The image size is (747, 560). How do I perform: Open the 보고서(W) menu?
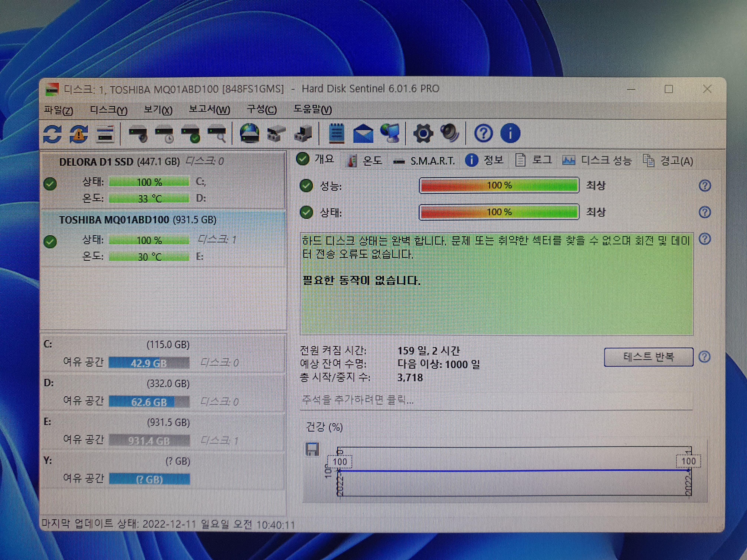coord(210,110)
